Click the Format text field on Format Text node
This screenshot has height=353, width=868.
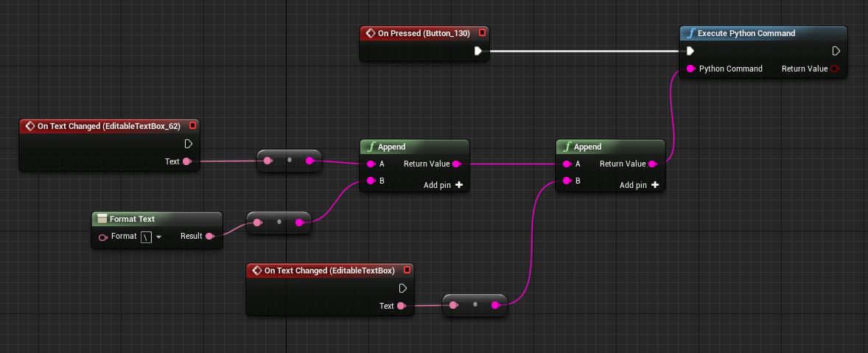pyautogui.click(x=146, y=237)
